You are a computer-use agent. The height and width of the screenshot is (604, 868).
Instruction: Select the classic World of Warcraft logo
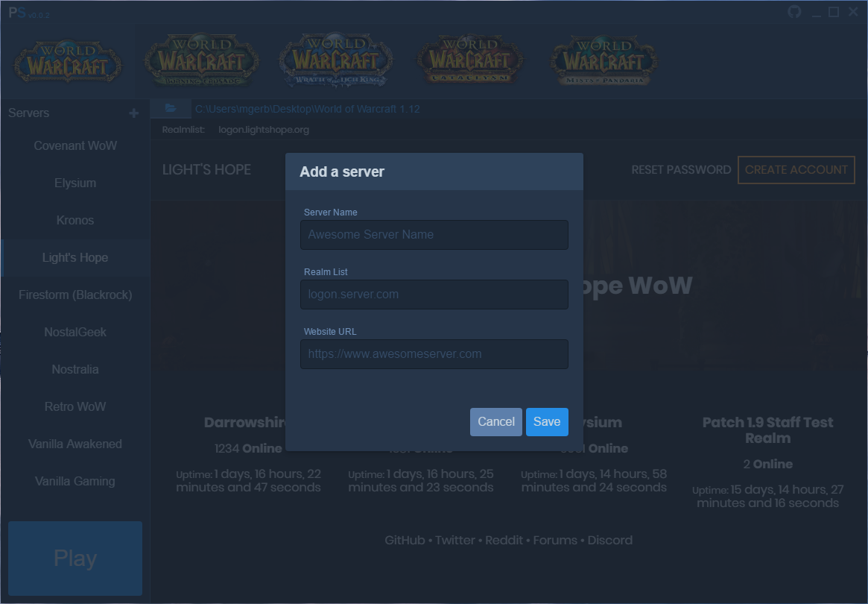[x=68, y=62]
